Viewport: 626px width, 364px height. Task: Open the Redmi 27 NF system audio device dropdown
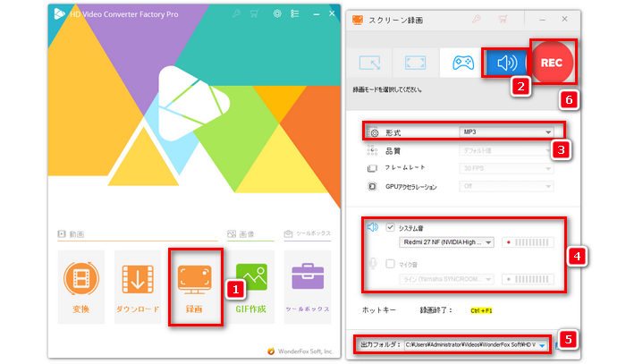click(446, 242)
